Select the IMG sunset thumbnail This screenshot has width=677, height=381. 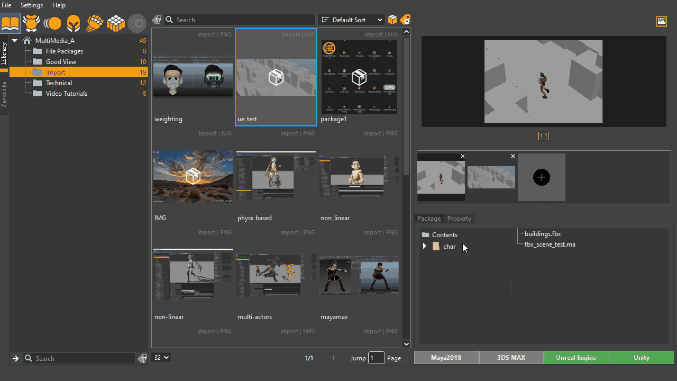point(193,176)
